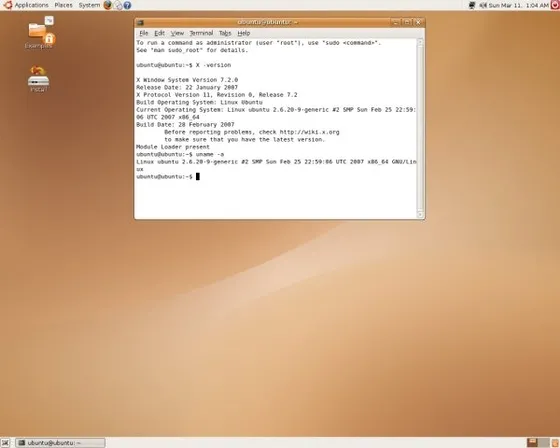Click the text 'X -version' in terminal
The image size is (560, 448).
coord(213,65)
